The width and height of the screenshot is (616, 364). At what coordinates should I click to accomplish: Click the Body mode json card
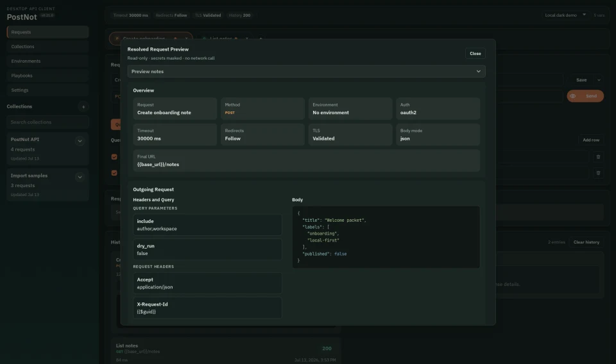pos(438,135)
